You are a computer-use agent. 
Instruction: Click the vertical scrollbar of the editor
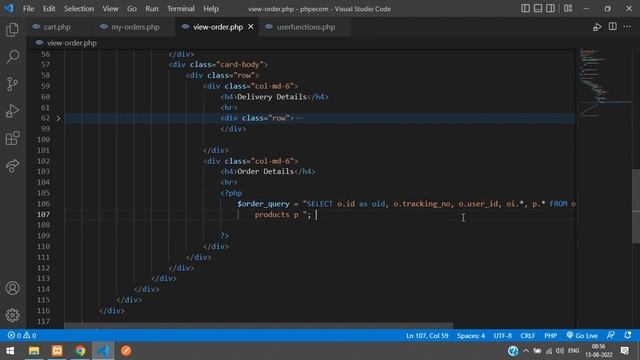(x=636, y=206)
